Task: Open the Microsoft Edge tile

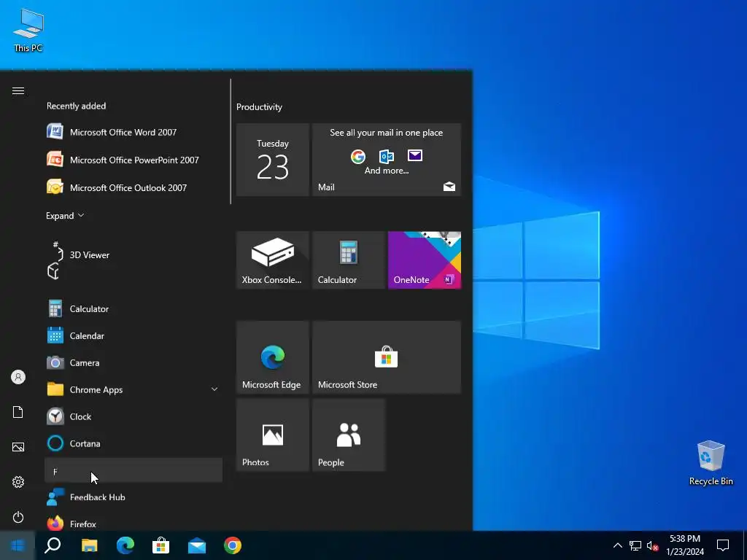Action: coord(273,357)
